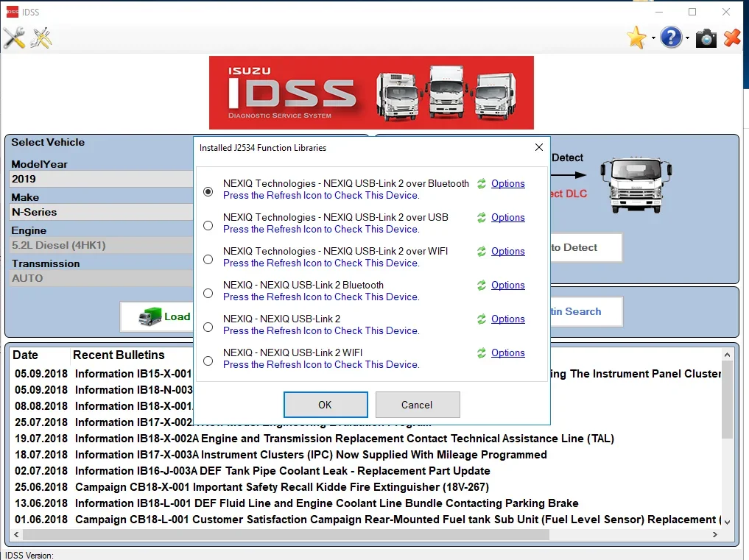Click the red X exit icon in toolbar
The height and width of the screenshot is (560, 749).
click(732, 38)
